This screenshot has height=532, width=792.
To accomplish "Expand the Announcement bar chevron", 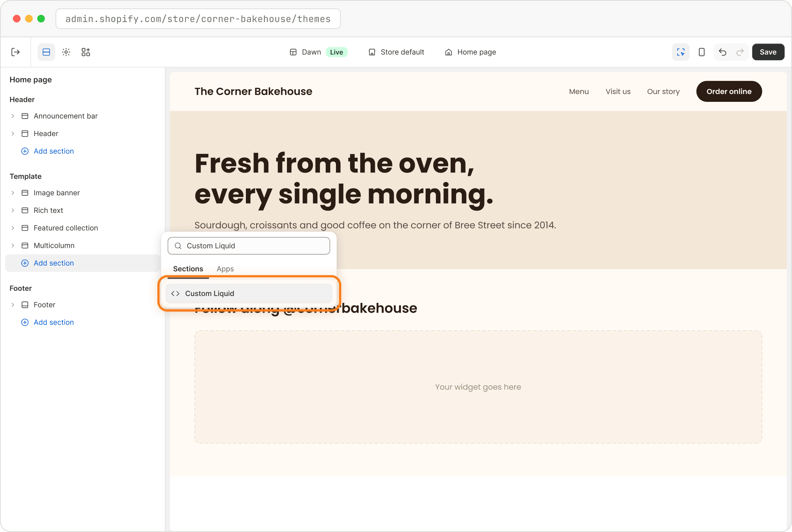I will click(x=13, y=116).
